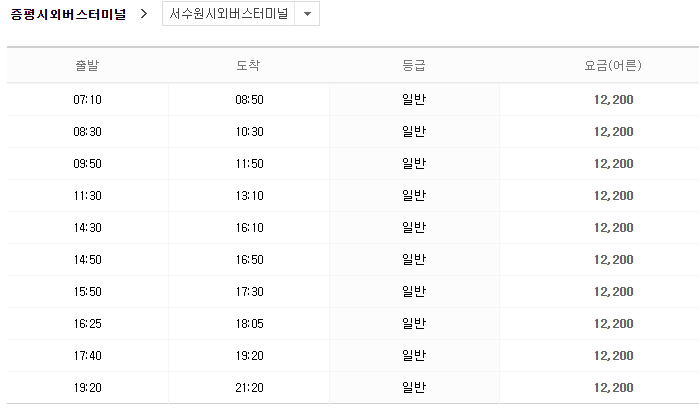The image size is (699, 410).
Task: Select the 08:30 departure time
Action: click(87, 132)
